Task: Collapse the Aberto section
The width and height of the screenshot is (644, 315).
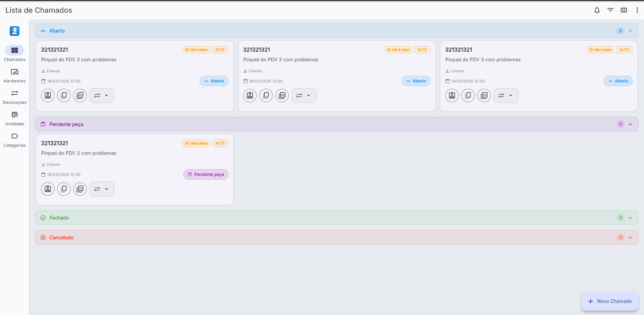Action: click(x=630, y=31)
